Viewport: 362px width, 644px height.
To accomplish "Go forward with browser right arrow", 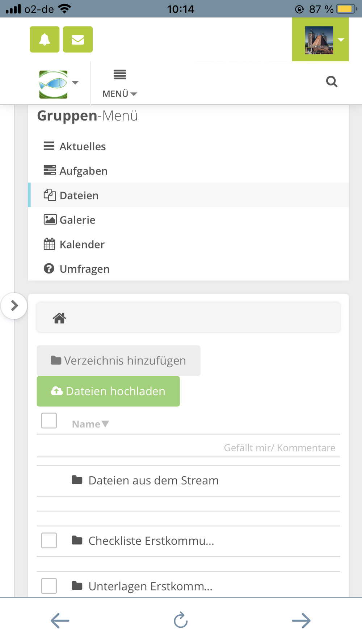I will coord(301,620).
